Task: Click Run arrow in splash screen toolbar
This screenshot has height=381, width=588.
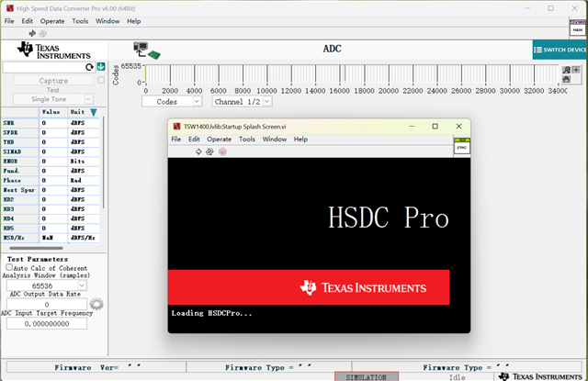Action: tap(198, 151)
